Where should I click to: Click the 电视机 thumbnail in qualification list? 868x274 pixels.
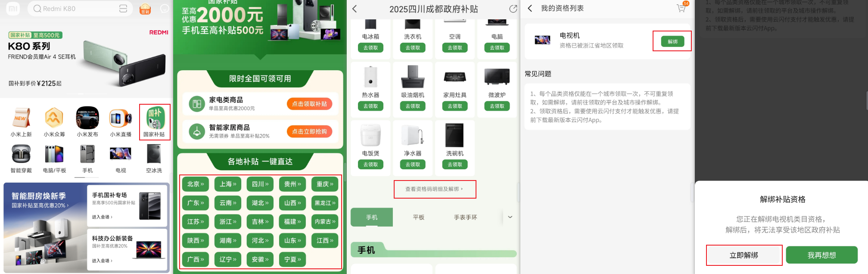pos(542,40)
